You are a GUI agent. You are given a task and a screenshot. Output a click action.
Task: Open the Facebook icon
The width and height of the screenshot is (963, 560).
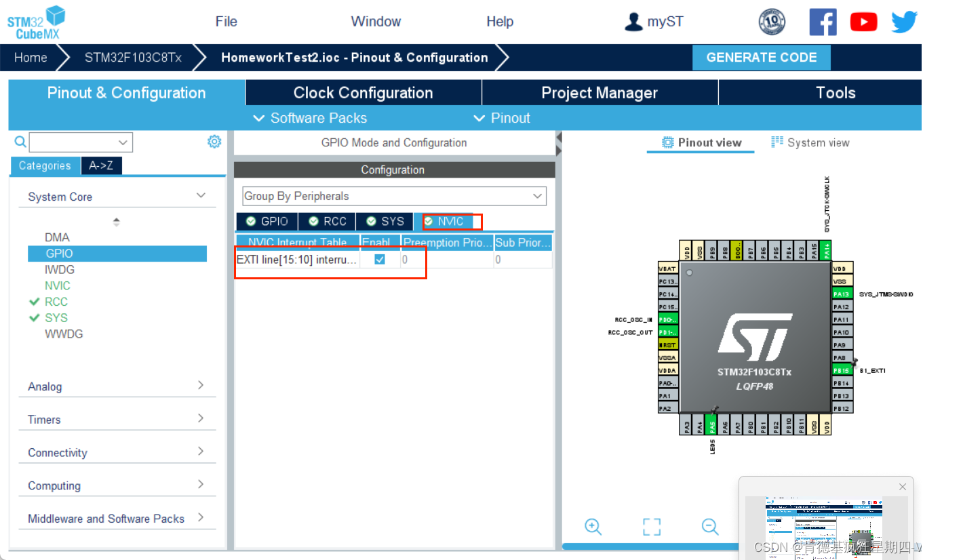click(x=823, y=22)
